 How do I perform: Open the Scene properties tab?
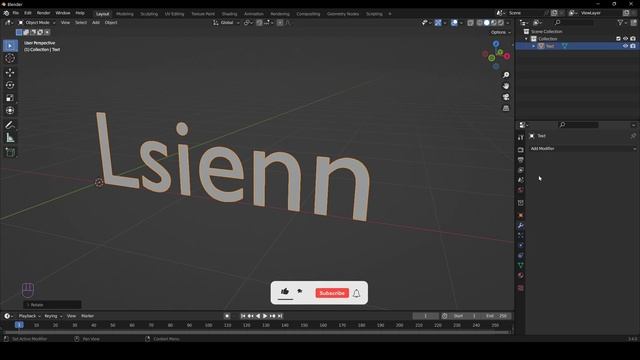520,180
